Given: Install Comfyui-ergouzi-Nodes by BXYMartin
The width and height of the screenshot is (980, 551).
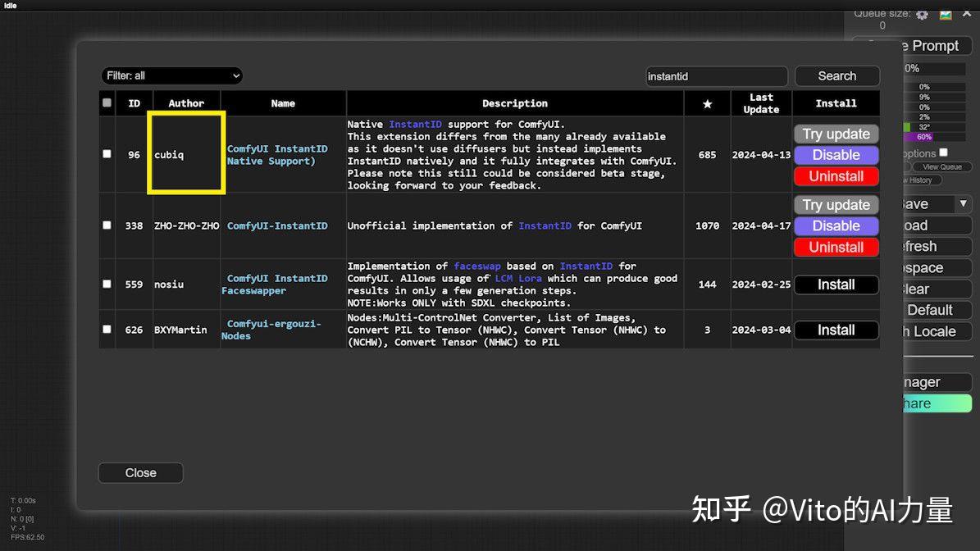Looking at the screenshot, I should pyautogui.click(x=836, y=330).
